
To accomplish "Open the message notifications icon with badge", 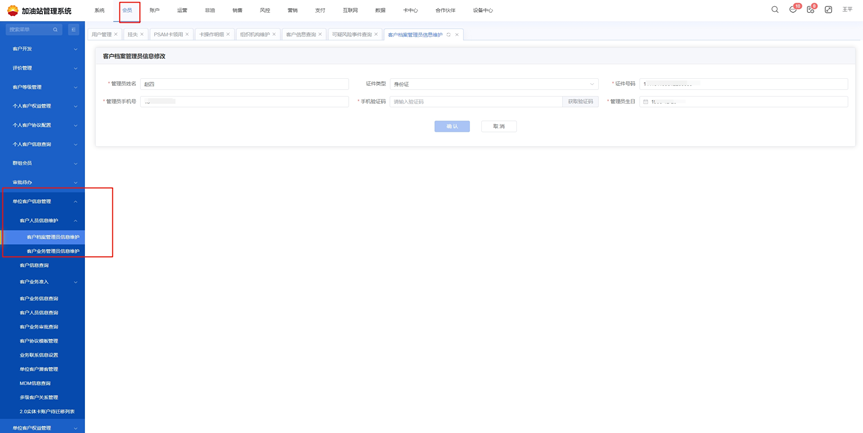I will (793, 10).
